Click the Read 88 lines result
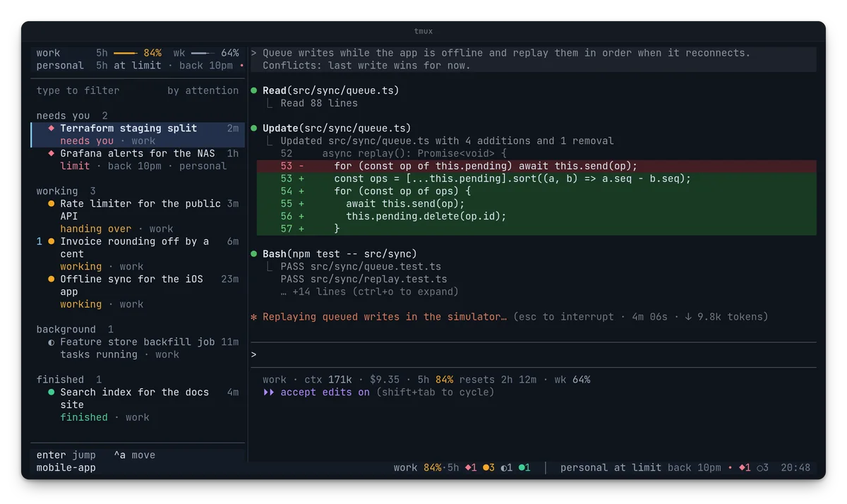The height and width of the screenshot is (504, 847). [x=319, y=103]
